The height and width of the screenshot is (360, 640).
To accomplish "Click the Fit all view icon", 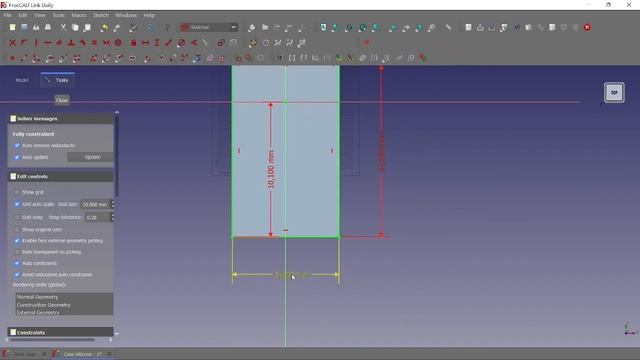I will point(323,27).
